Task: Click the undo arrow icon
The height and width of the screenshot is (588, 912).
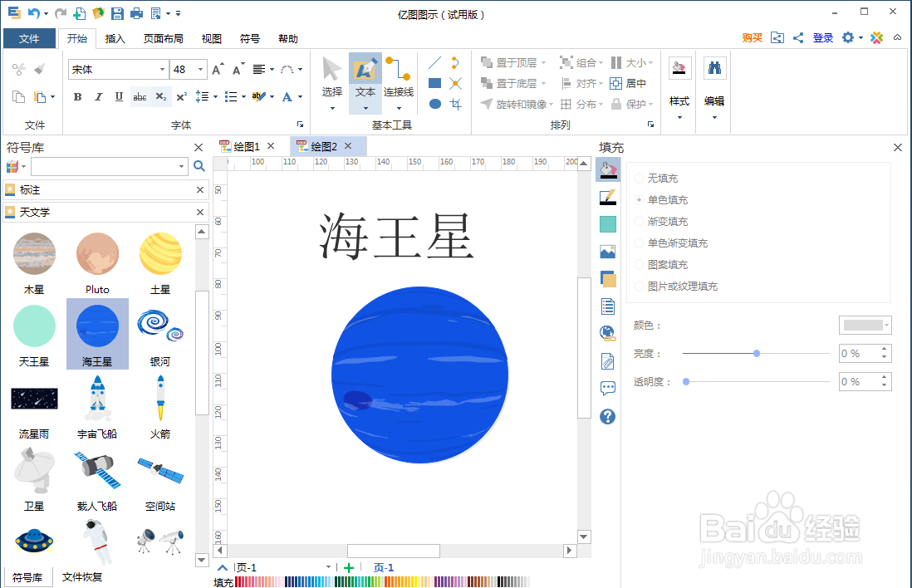Action: pyautogui.click(x=34, y=12)
